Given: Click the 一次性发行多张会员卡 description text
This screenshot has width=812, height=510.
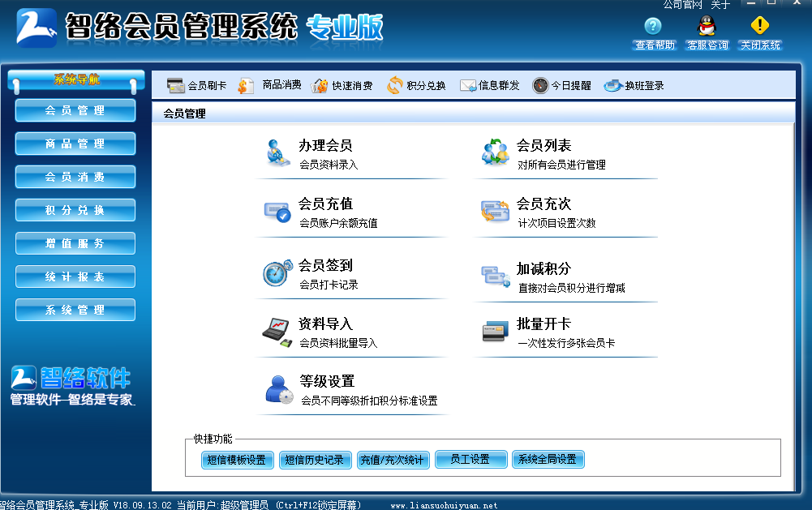Looking at the screenshot, I should (566, 343).
